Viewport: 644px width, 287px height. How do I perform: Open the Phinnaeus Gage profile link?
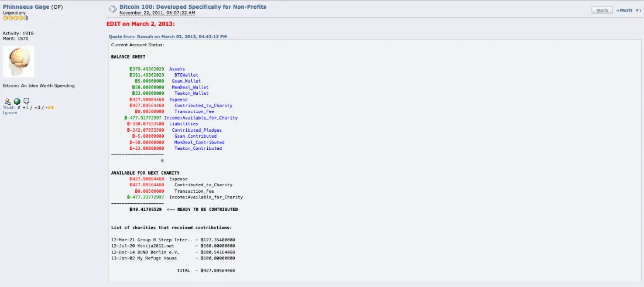pos(26,7)
